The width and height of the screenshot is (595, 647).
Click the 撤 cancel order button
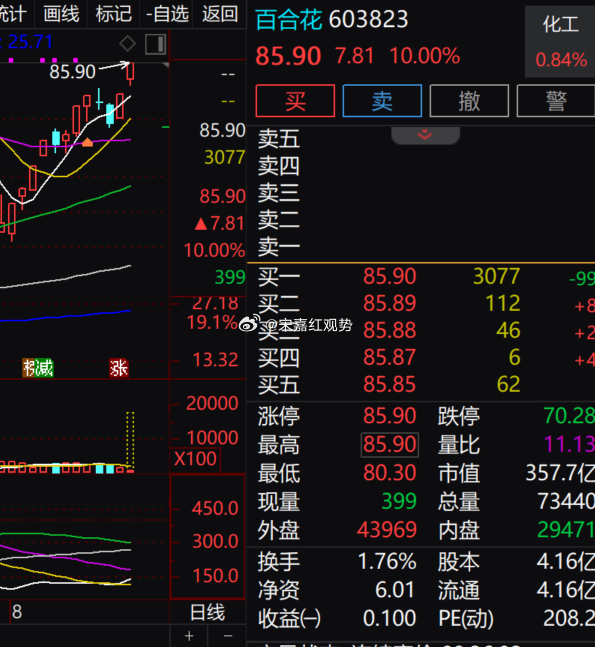click(469, 101)
